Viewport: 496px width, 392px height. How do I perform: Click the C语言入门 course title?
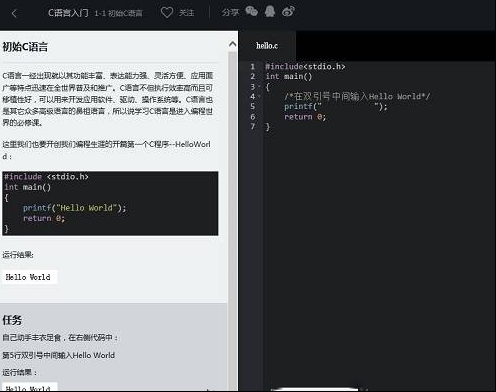(x=68, y=13)
